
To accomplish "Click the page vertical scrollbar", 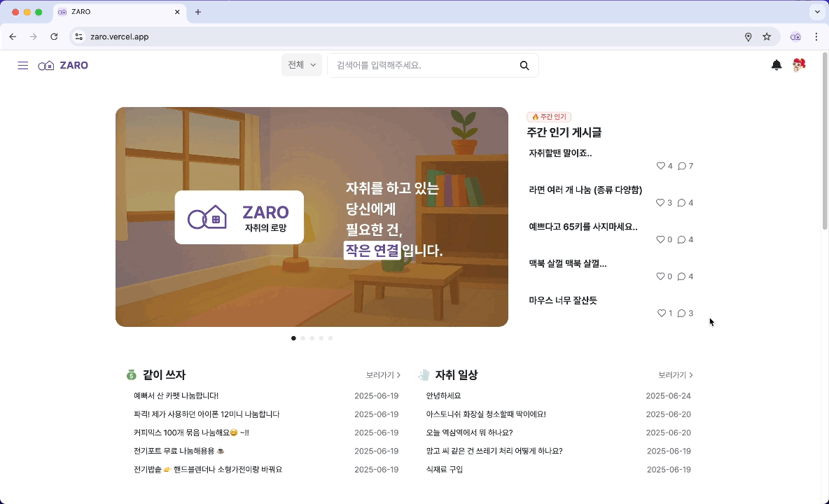I will [825, 141].
